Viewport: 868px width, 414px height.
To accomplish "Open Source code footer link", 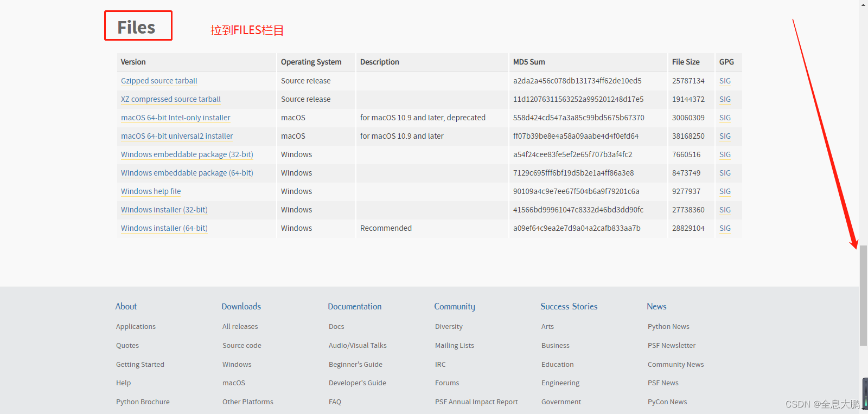I will point(242,346).
